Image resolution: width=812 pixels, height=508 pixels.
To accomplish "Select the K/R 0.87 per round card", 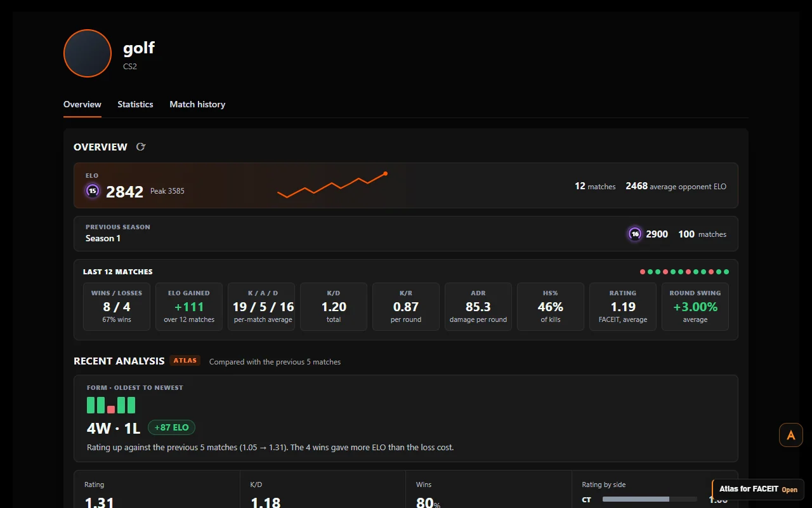I will 406,307.
